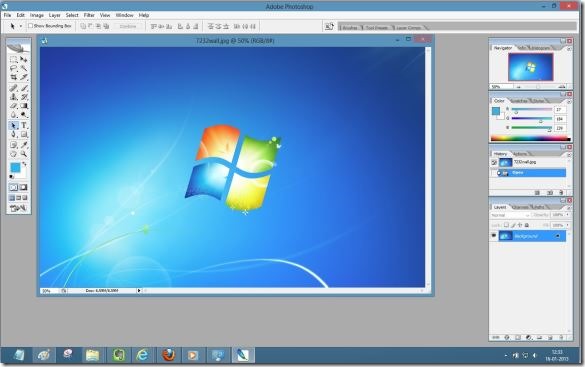585x367 pixels.
Task: Toggle lock transparent pixels in Layers panel
Action: [506, 225]
